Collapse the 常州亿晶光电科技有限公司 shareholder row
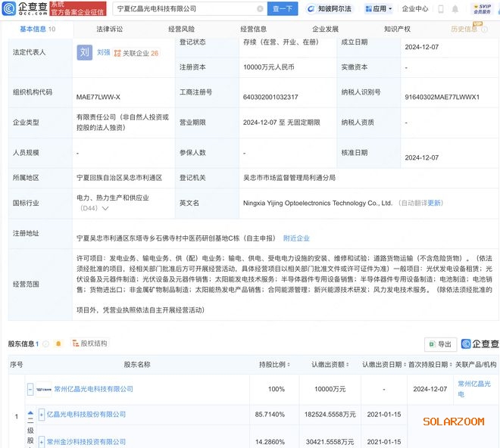The height and width of the screenshot is (448, 500). [30, 389]
